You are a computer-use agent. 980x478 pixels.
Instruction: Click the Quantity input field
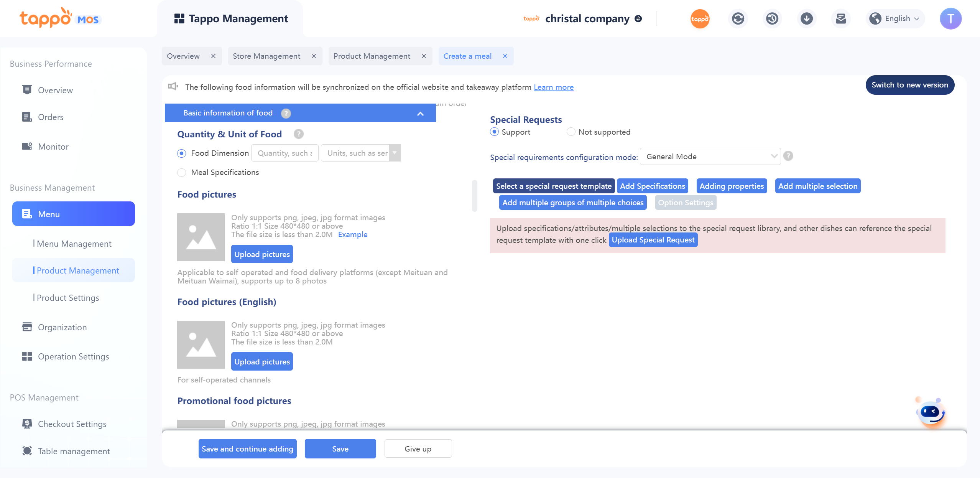point(284,153)
